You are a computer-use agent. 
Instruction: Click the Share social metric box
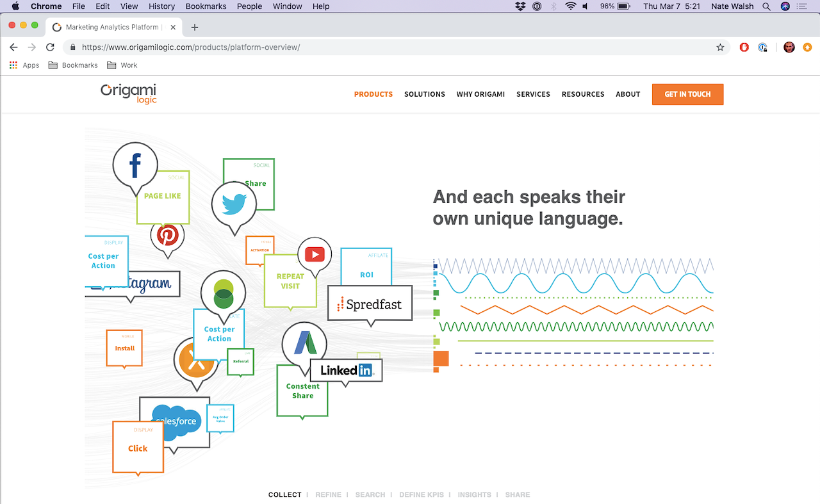click(x=255, y=183)
